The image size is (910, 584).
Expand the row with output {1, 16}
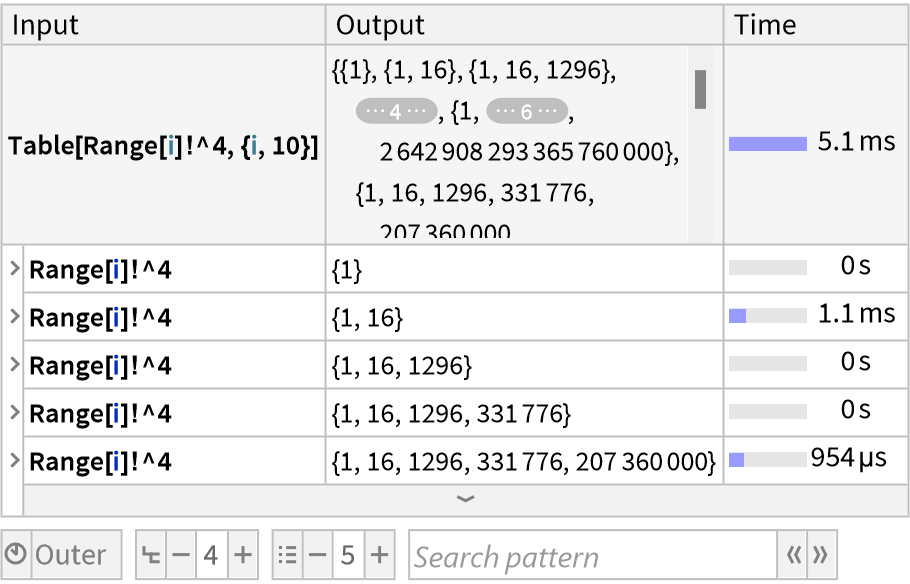[x=15, y=317]
